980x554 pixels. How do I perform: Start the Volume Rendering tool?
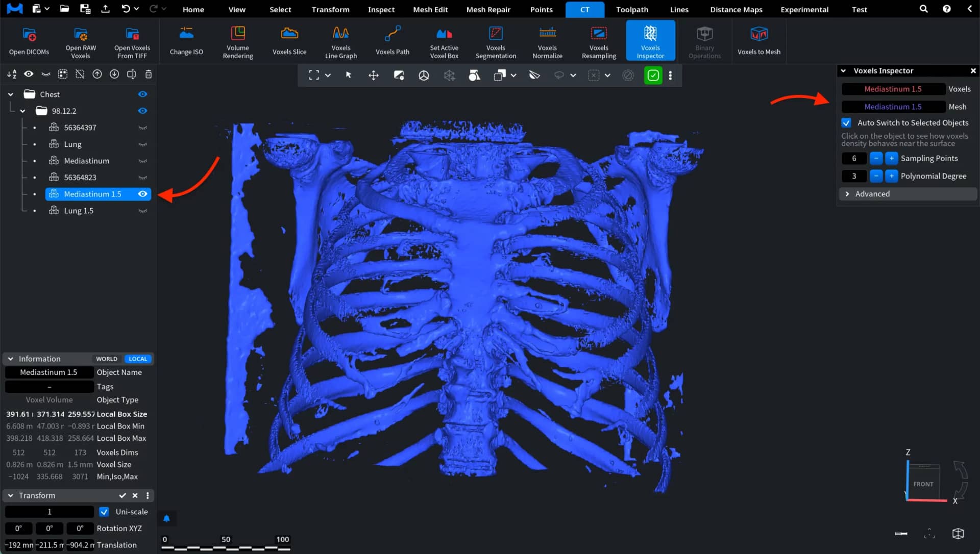tap(238, 41)
